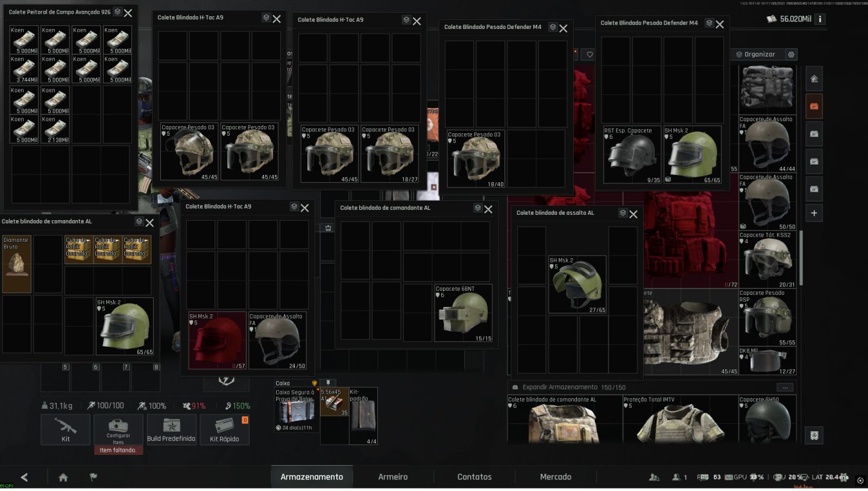The image size is (868, 491).
Task: Open the team icon showing 1
Action: (x=681, y=477)
